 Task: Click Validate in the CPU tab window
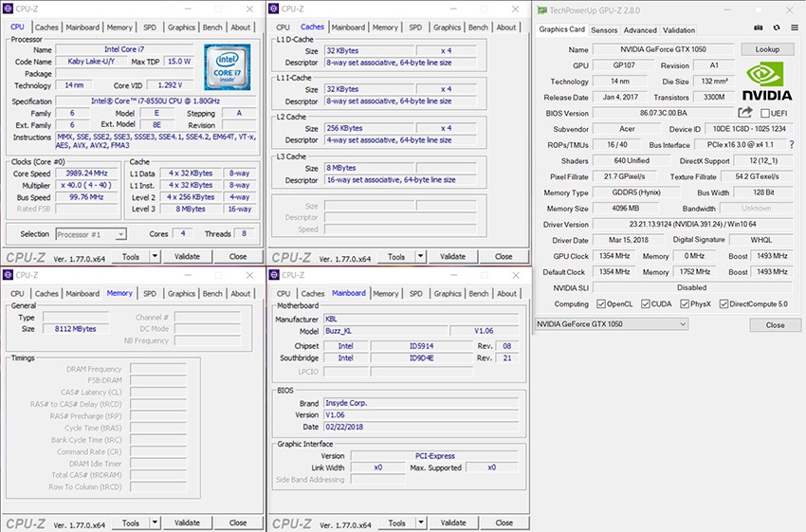pyautogui.click(x=187, y=256)
